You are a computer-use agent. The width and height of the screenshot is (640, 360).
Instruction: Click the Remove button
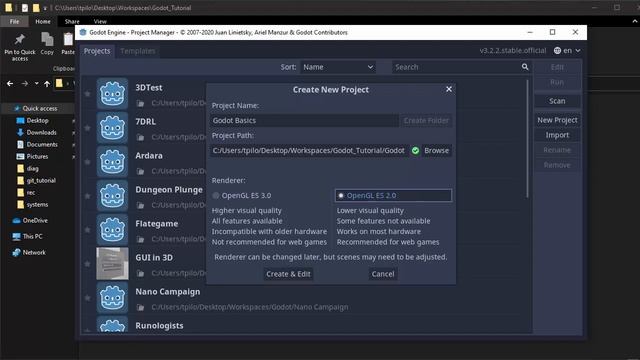tap(557, 165)
